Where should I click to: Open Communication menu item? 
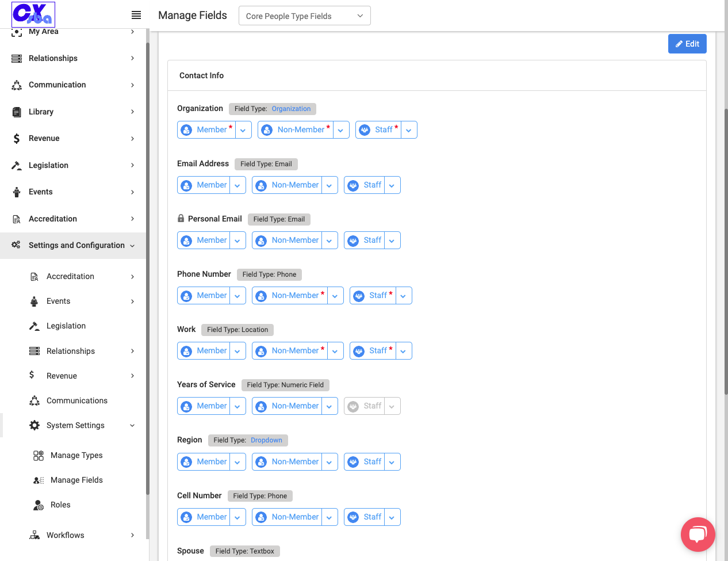(x=73, y=85)
